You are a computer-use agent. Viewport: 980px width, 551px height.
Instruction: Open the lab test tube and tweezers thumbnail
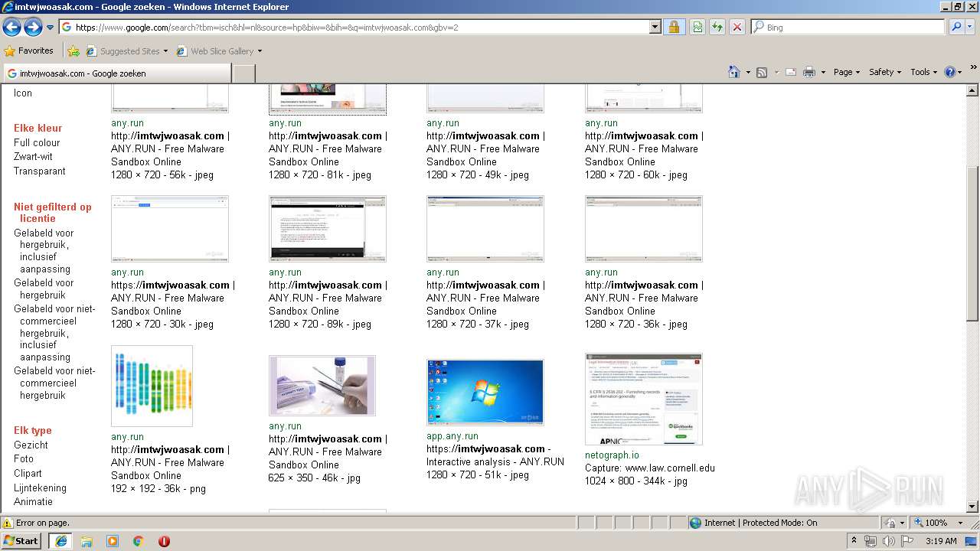(x=327, y=386)
